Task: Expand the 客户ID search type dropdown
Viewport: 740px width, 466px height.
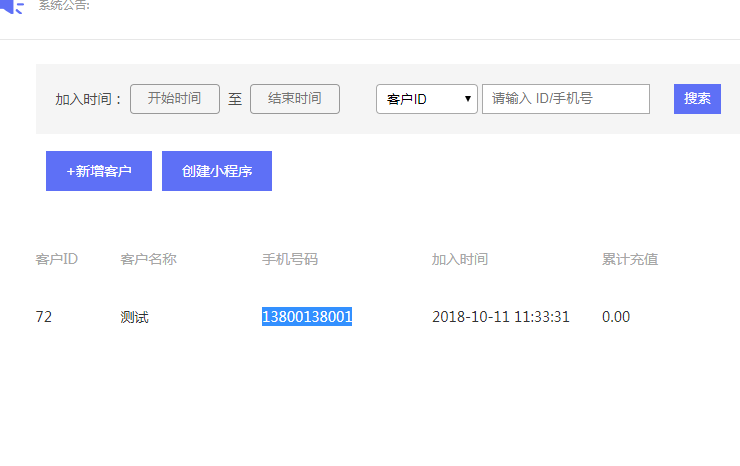Action: click(x=427, y=99)
